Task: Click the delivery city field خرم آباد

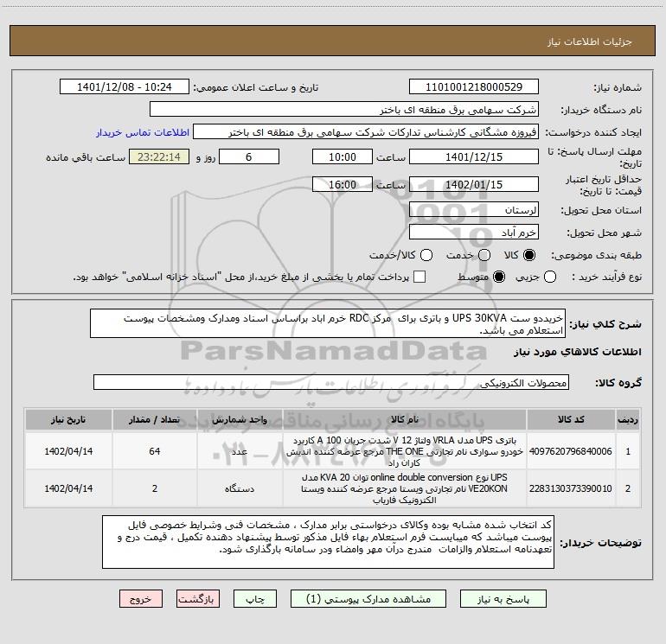Action: point(474,233)
